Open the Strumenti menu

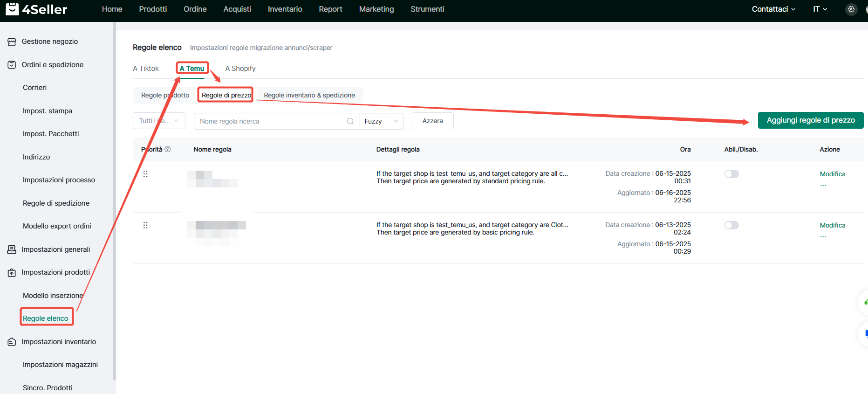[427, 9]
